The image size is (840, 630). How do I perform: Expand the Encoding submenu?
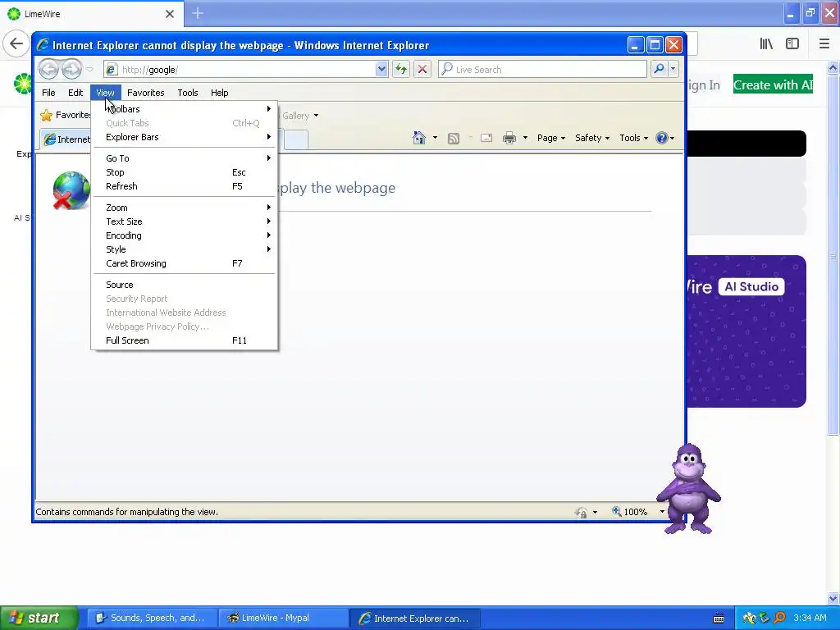tap(185, 235)
